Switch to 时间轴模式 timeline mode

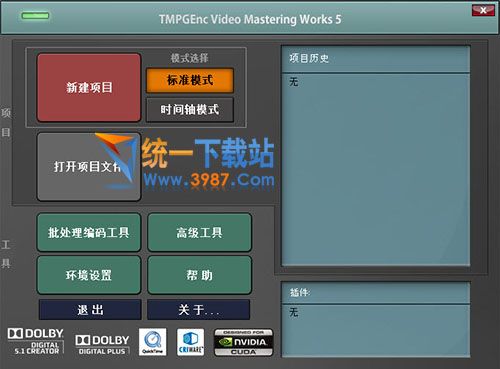pos(190,110)
